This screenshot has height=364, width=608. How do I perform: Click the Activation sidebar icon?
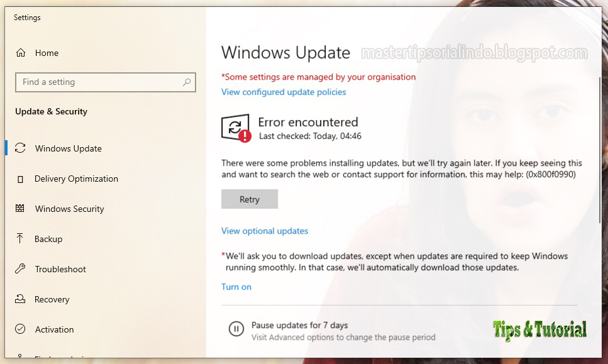pyautogui.click(x=19, y=329)
